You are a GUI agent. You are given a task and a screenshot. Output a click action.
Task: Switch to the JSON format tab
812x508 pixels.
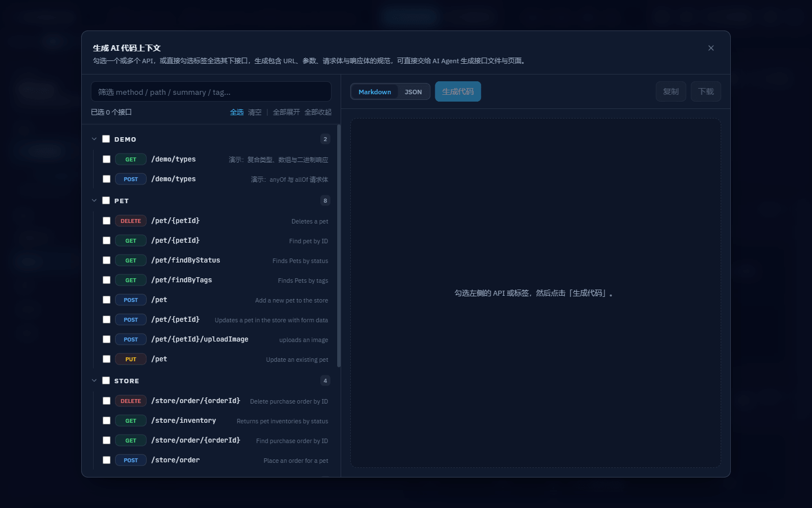(x=413, y=92)
